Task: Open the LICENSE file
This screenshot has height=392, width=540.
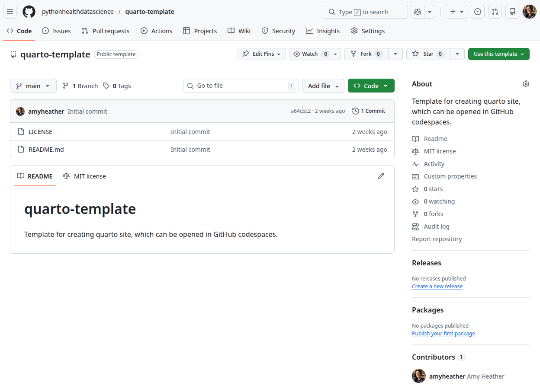Action: [x=39, y=131]
